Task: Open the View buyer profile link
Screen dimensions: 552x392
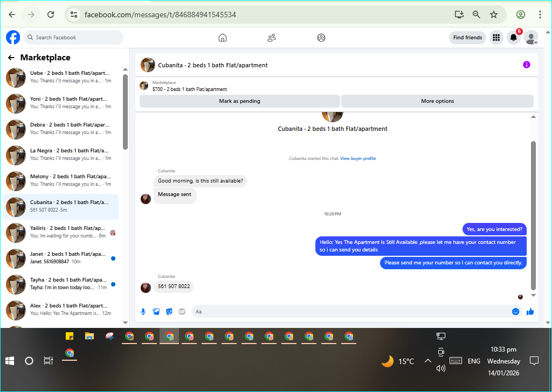Action: 358,158
